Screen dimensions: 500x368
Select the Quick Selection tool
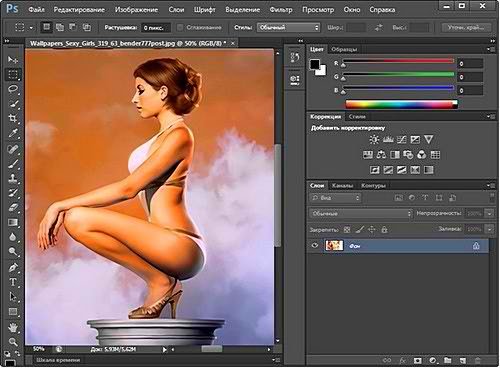click(13, 104)
